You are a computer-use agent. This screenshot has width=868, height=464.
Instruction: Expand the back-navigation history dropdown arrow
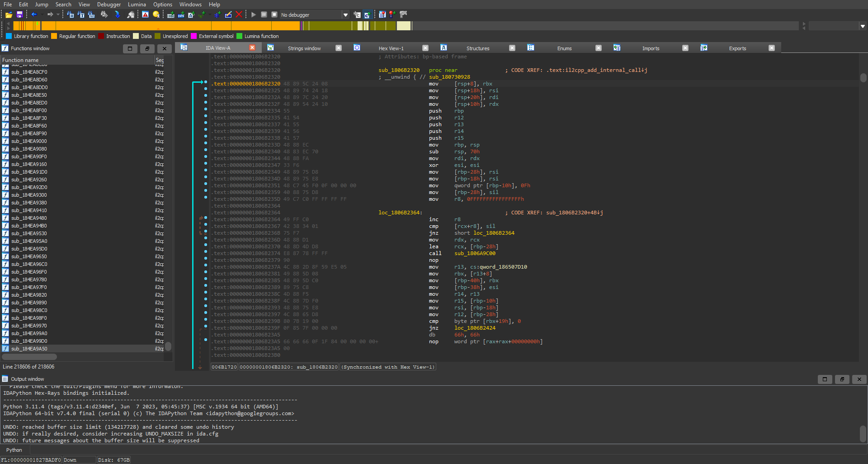(42, 15)
